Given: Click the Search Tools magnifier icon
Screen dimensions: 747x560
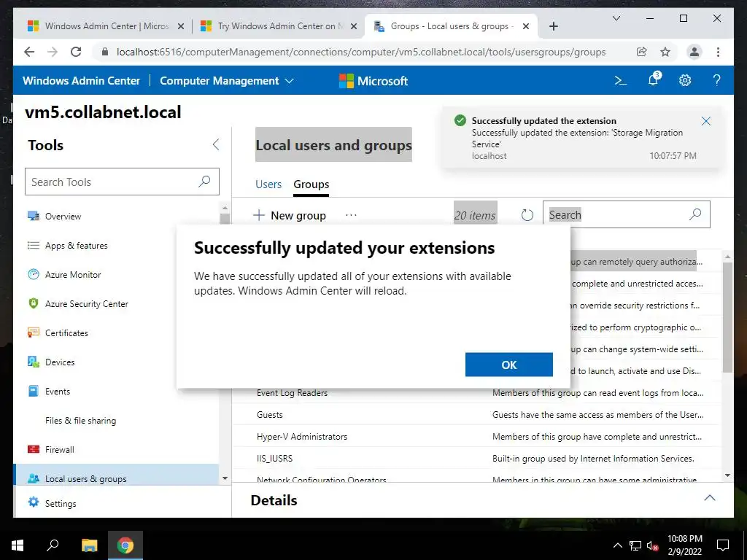Looking at the screenshot, I should pos(204,182).
